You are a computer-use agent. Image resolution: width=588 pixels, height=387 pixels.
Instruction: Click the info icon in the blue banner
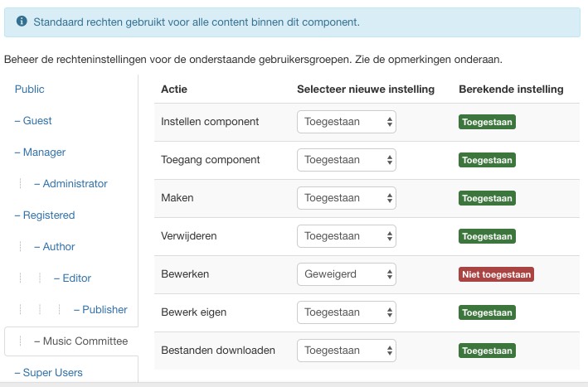point(21,22)
